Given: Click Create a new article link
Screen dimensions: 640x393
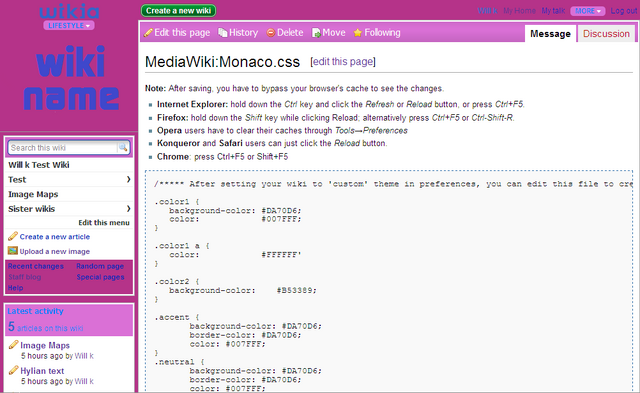Looking at the screenshot, I should (55, 237).
